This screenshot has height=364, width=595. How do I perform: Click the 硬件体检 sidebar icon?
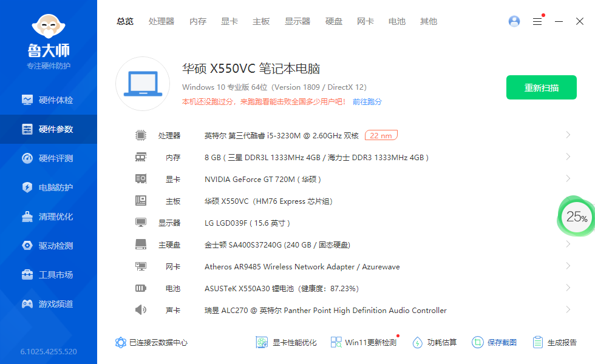point(27,100)
